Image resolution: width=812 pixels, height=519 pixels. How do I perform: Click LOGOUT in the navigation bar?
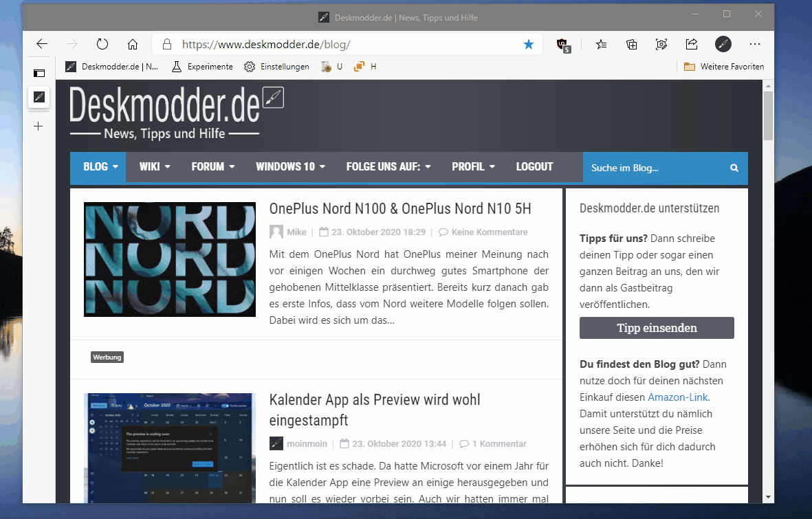click(534, 167)
